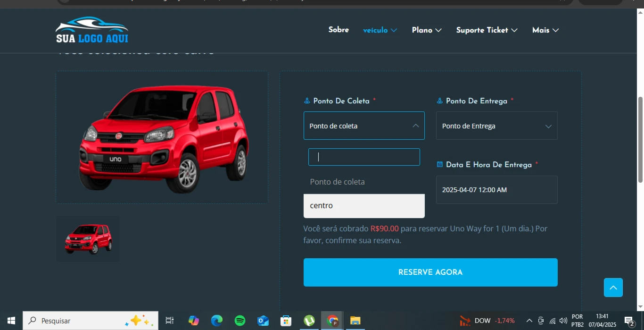Image resolution: width=644 pixels, height=330 pixels.
Task: Click the scroll-to-top arrow button
Action: point(613,288)
